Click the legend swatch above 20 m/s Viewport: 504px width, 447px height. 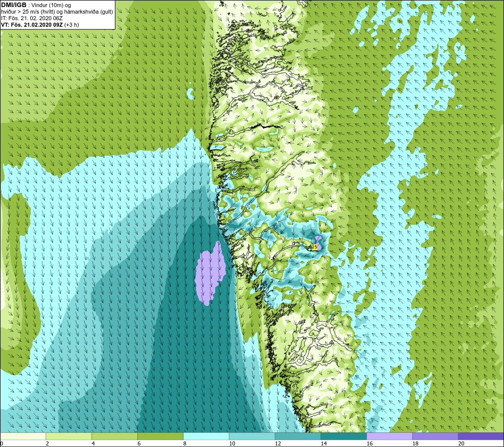481,436
